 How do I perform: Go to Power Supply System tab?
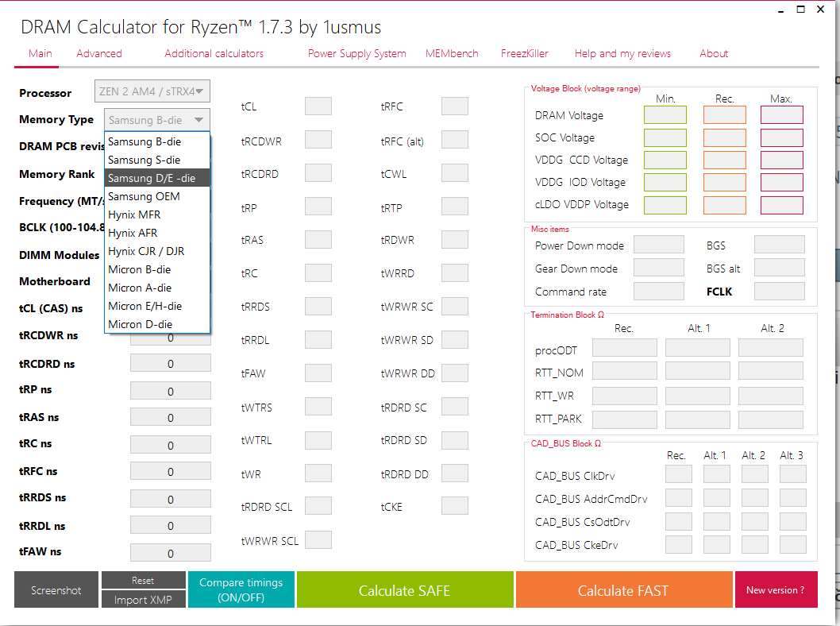tap(356, 53)
